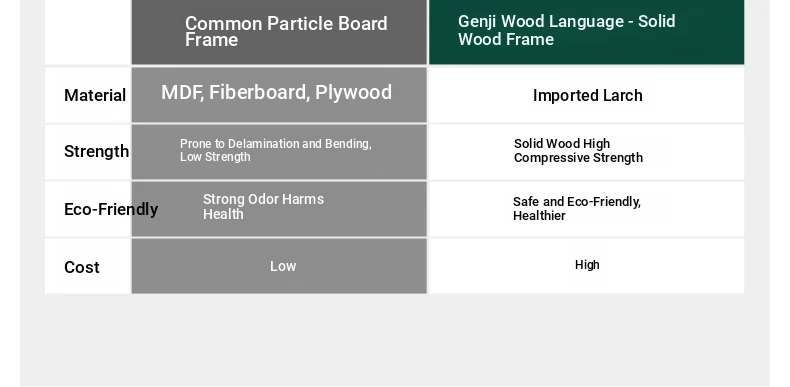Click the Low cost cell
Screen dimensions: 790x387
279,266
